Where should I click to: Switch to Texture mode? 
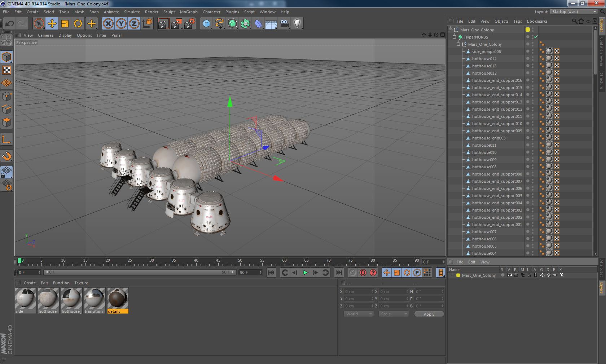[x=6, y=70]
